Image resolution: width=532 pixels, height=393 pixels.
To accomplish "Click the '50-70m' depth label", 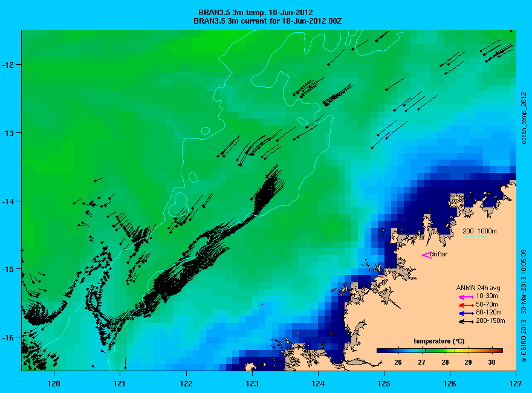I will pyautogui.click(x=487, y=304).
